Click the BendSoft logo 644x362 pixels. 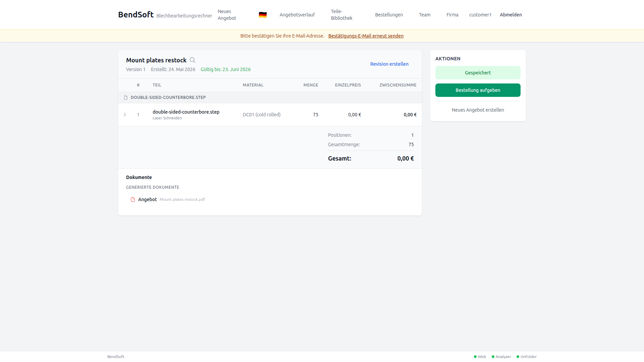(x=136, y=15)
